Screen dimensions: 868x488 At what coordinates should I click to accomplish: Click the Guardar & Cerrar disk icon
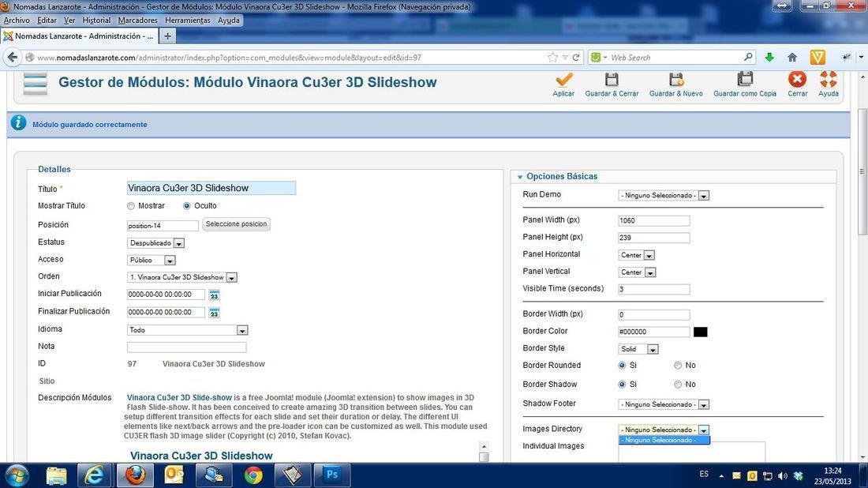click(x=612, y=80)
